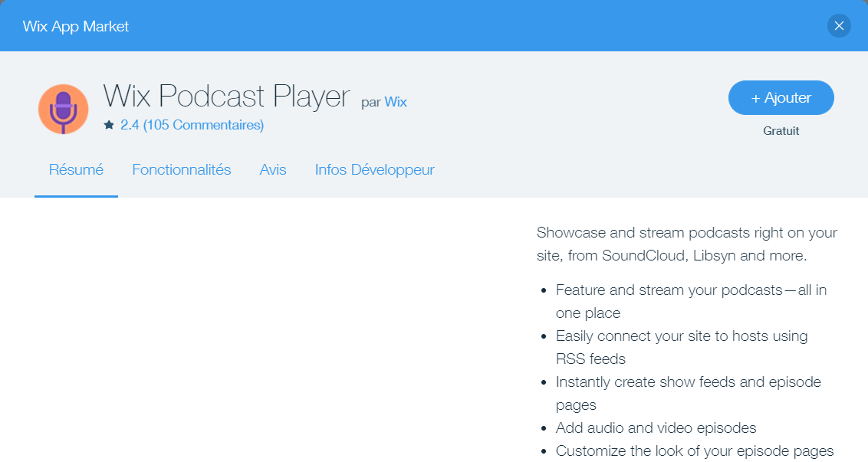Click the 'Instantly create show feeds' bullet
The image size is (868, 462).
(688, 393)
